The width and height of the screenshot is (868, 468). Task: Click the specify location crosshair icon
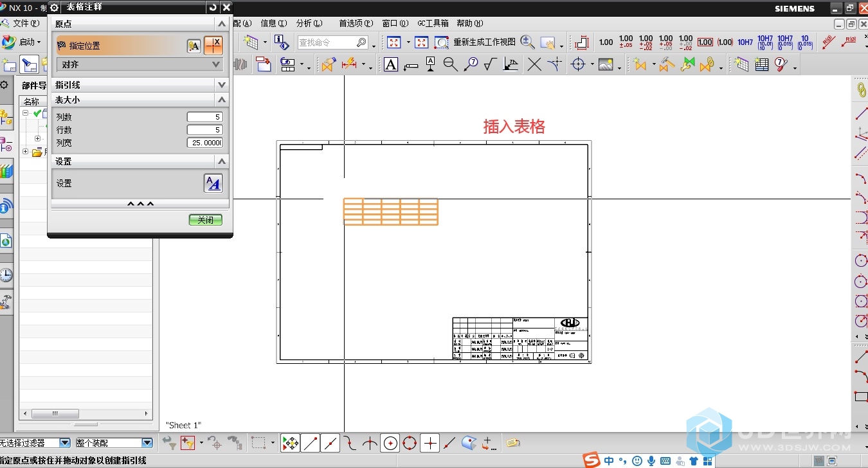click(213, 46)
